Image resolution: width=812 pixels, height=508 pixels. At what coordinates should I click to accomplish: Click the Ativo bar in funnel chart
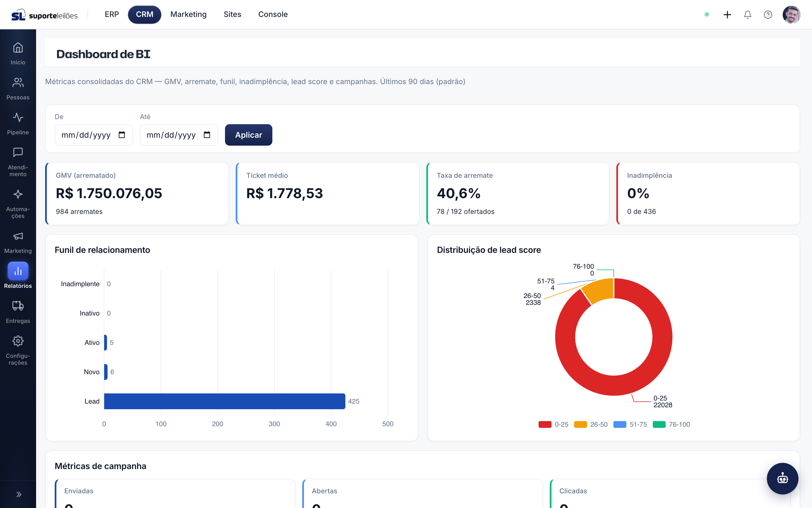coord(105,342)
